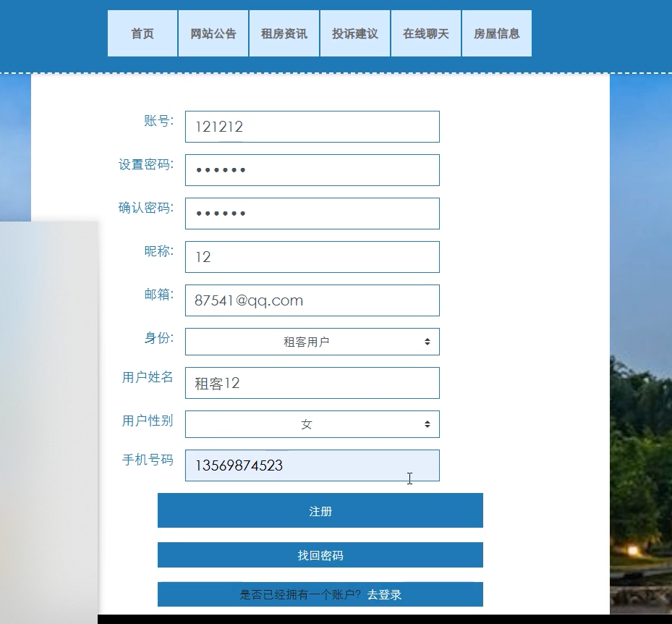The height and width of the screenshot is (624, 672).
Task: Click the 邮箱 email field
Action: [x=312, y=300]
